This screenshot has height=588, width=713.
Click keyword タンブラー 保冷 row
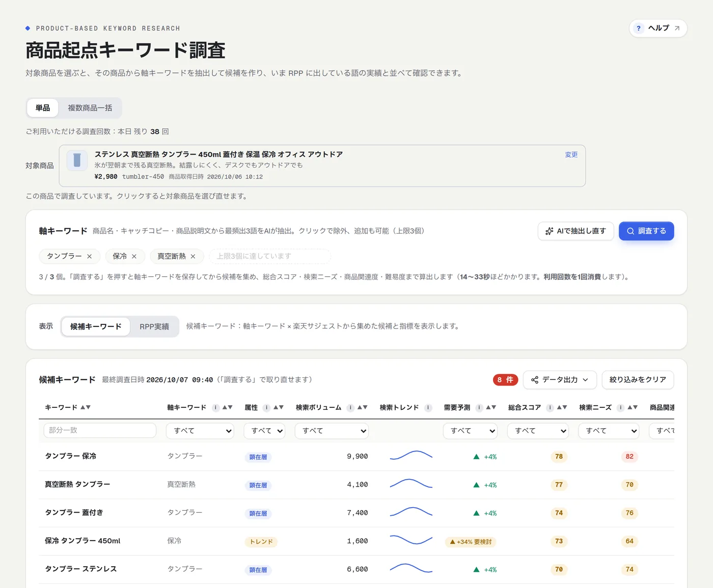pos(71,456)
